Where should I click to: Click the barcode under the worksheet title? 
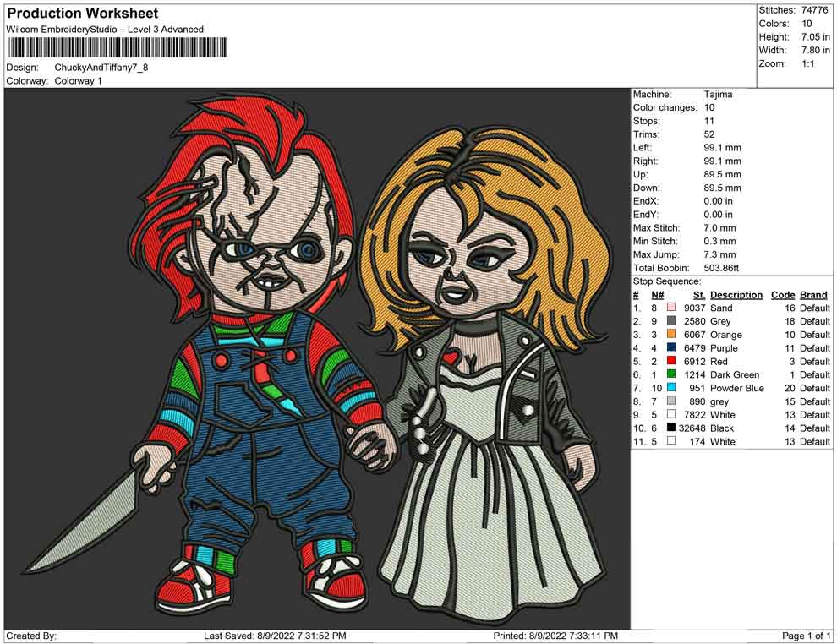(118, 47)
